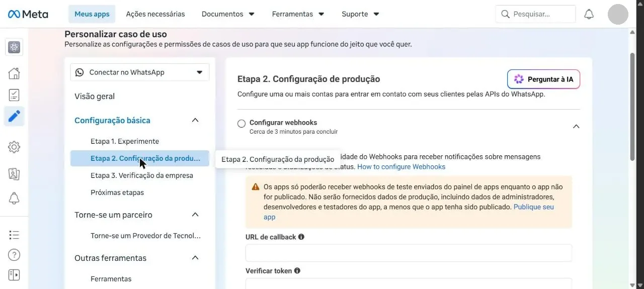Image resolution: width=644 pixels, height=289 pixels.
Task: Open the help question mark icon
Action: point(14,255)
